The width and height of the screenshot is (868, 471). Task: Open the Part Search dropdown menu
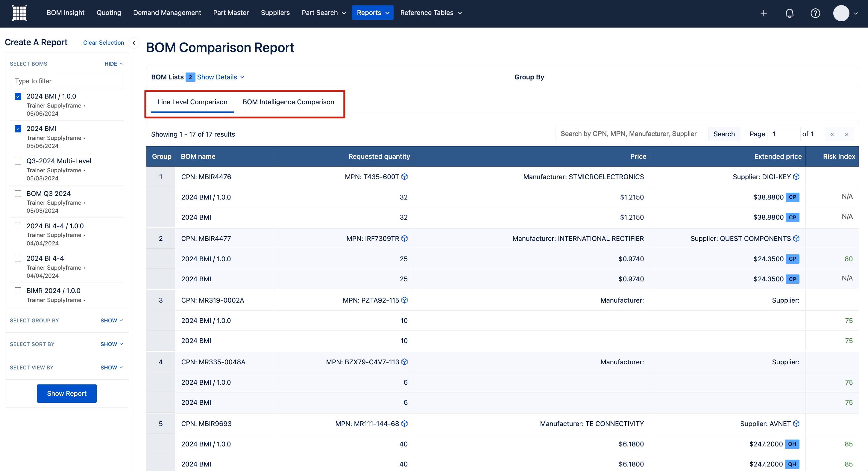tap(324, 13)
